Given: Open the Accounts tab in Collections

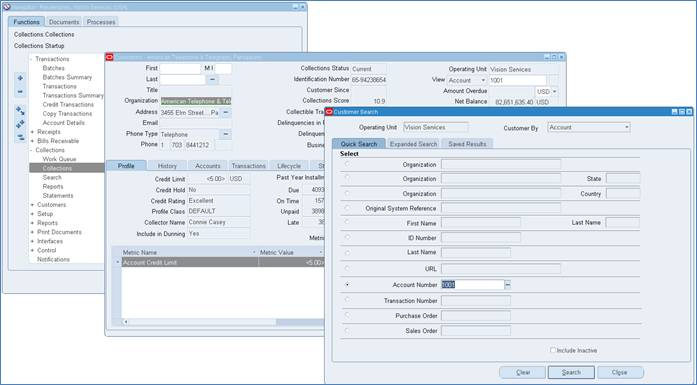Looking at the screenshot, I should pos(208,166).
